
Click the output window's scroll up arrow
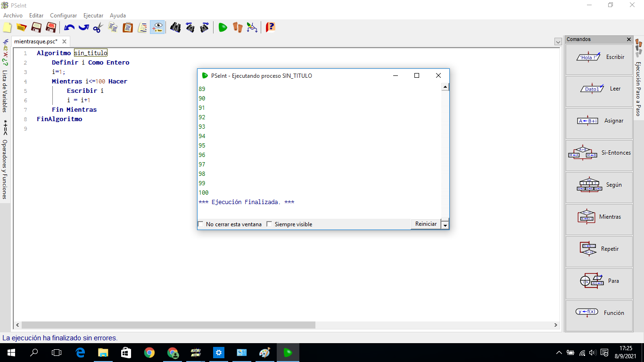(x=445, y=87)
